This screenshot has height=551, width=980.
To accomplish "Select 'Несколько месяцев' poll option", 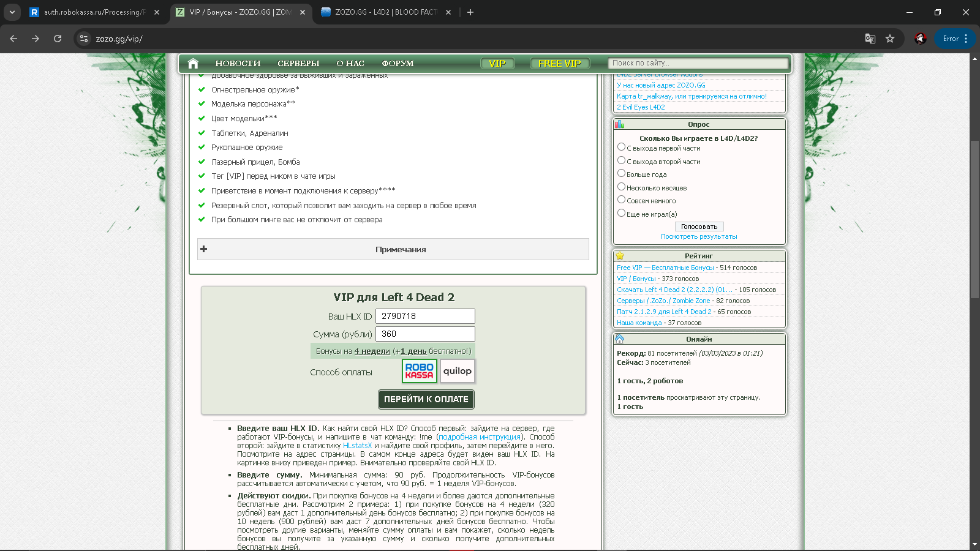I will pyautogui.click(x=621, y=187).
